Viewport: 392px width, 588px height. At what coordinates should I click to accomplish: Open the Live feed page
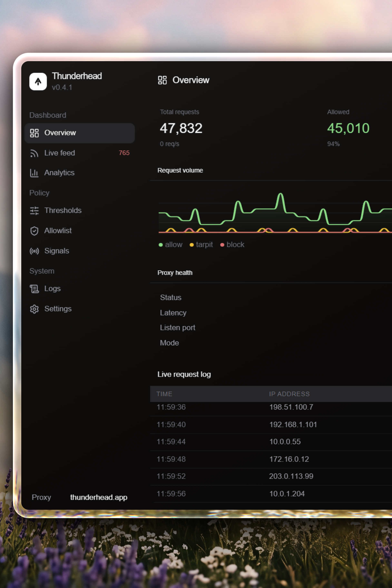point(79,153)
